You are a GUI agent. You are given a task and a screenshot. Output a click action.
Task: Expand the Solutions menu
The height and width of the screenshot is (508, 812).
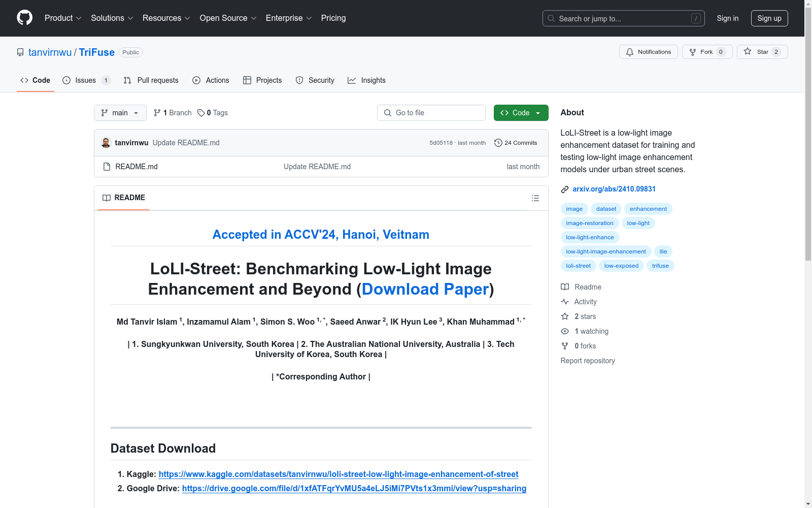point(112,18)
